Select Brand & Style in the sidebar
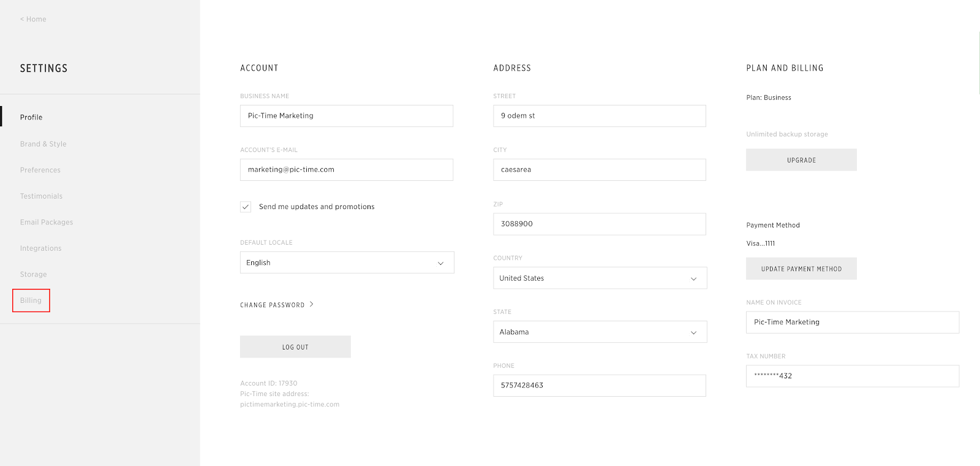 click(x=43, y=144)
